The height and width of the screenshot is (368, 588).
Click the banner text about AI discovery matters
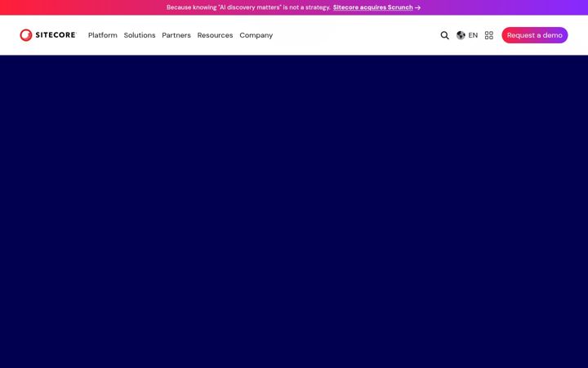click(248, 7)
